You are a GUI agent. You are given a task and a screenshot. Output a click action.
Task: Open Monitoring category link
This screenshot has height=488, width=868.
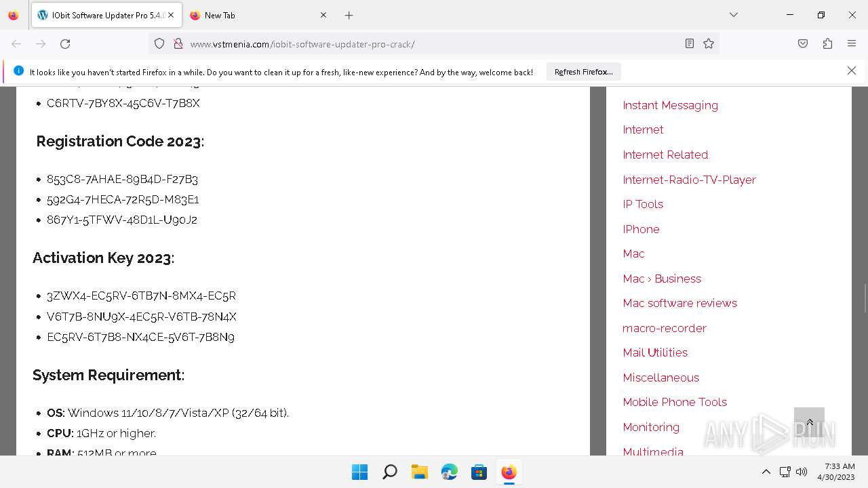(651, 427)
